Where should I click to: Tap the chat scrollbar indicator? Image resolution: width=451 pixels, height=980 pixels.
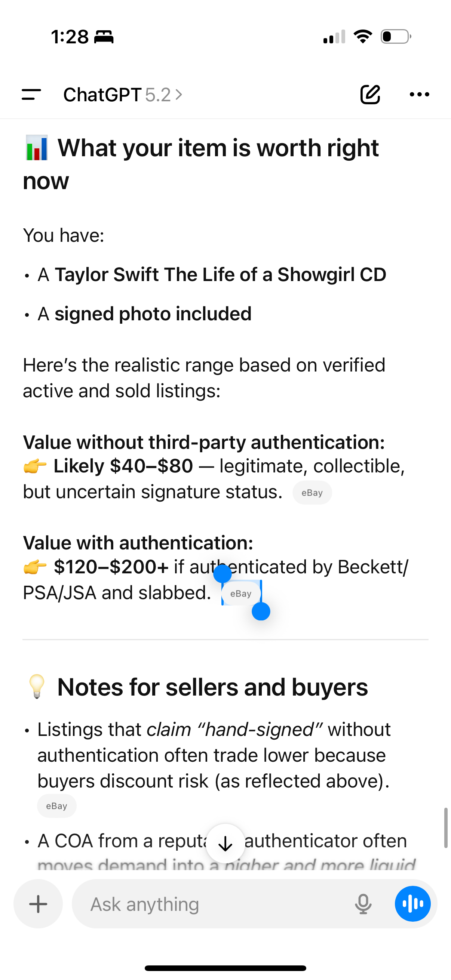coord(445,828)
